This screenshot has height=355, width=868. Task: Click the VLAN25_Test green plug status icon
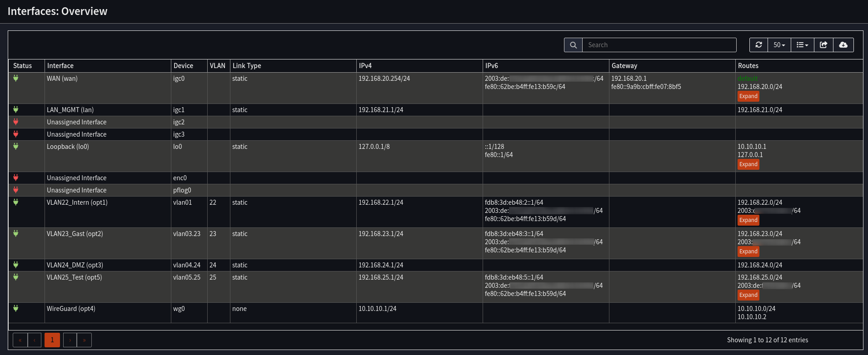pos(16,277)
